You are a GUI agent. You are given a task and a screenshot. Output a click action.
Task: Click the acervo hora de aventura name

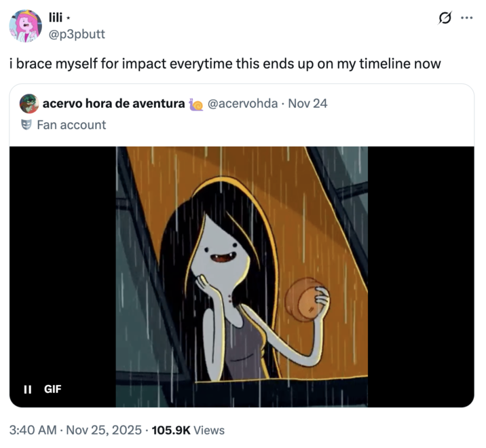click(113, 104)
